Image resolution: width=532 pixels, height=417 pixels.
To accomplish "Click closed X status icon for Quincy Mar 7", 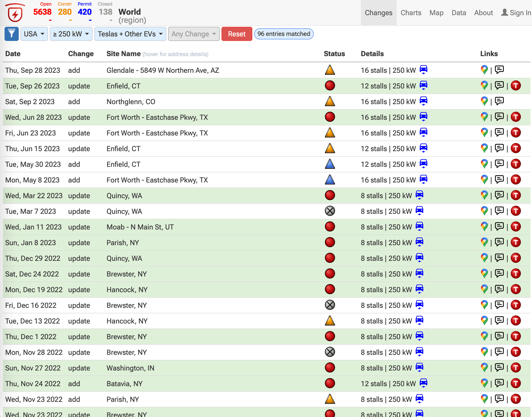I will (x=330, y=211).
